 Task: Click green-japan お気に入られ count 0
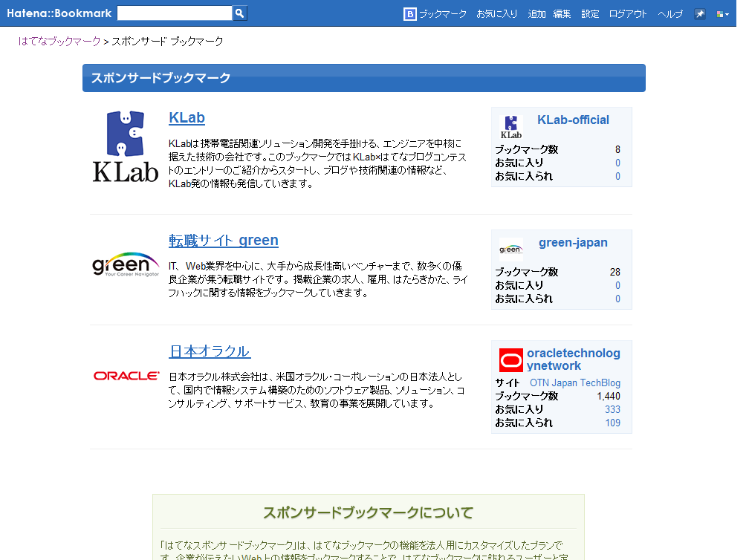617,299
